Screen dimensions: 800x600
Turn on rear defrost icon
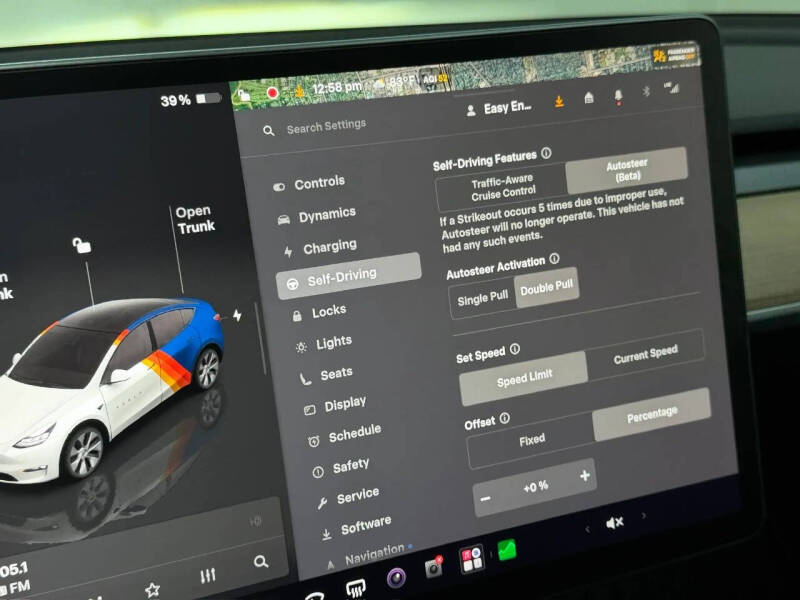point(356,588)
